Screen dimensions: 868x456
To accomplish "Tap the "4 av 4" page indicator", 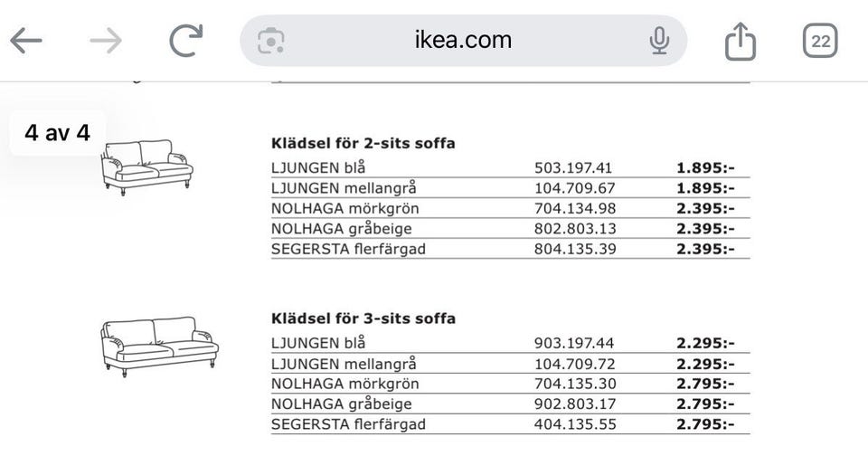I will (x=58, y=133).
